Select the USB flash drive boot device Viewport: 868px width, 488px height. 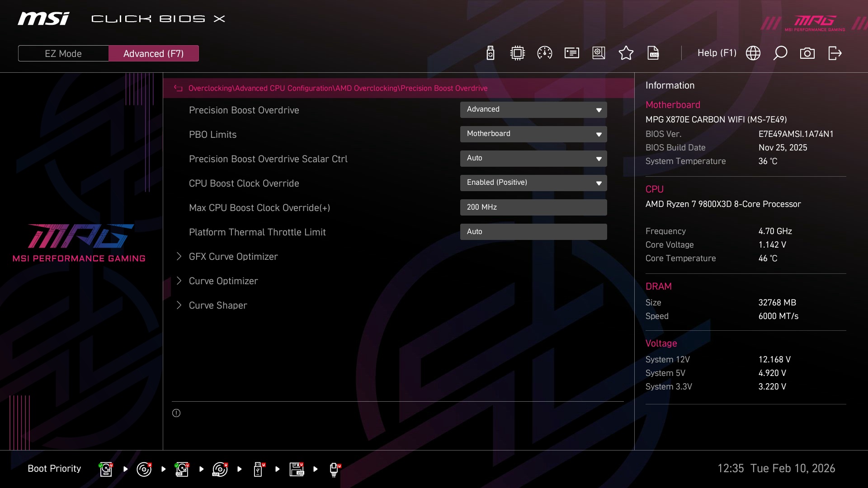pos(258,469)
